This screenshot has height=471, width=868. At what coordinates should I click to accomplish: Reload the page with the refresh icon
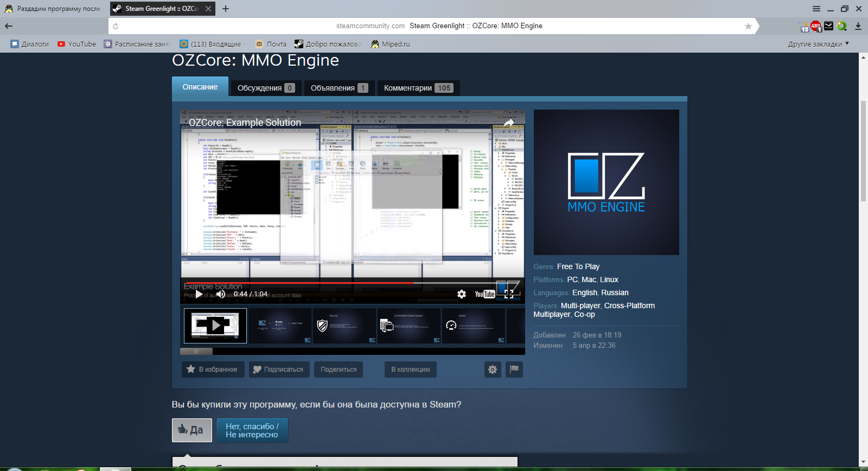tap(116, 26)
